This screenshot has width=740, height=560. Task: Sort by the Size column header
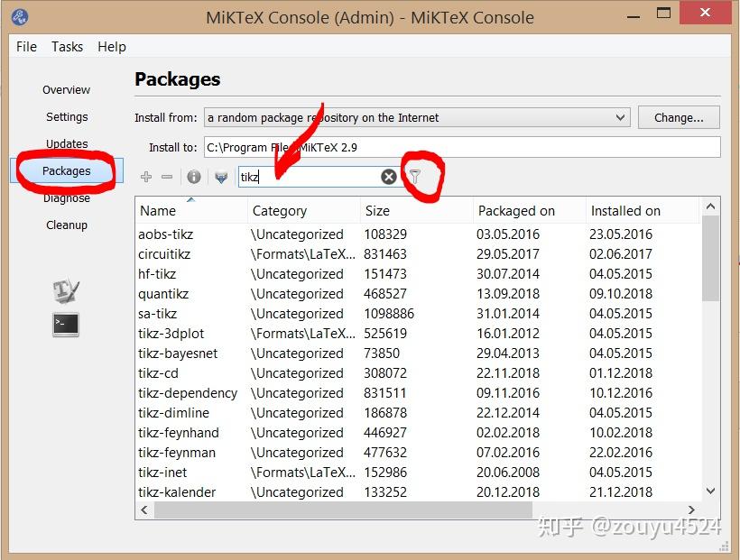[416, 210]
